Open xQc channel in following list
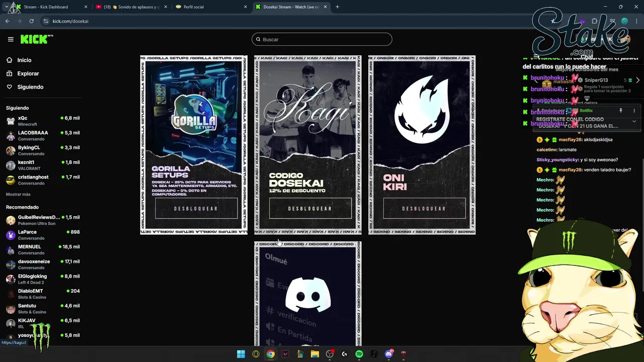This screenshot has height=362, width=644. point(43,121)
